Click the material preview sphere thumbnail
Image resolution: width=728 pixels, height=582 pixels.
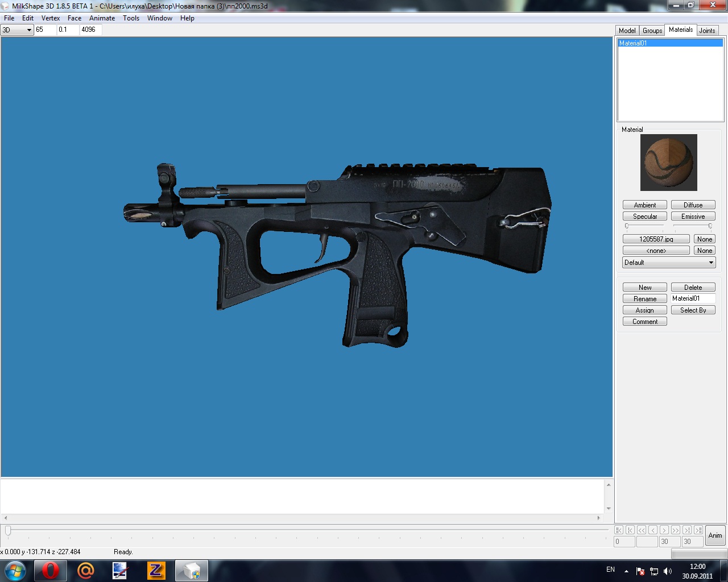click(668, 163)
